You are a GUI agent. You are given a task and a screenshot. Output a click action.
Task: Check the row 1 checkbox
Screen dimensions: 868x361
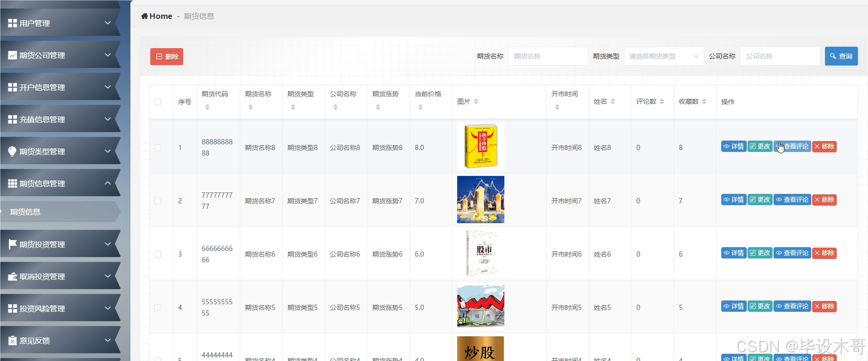point(158,147)
